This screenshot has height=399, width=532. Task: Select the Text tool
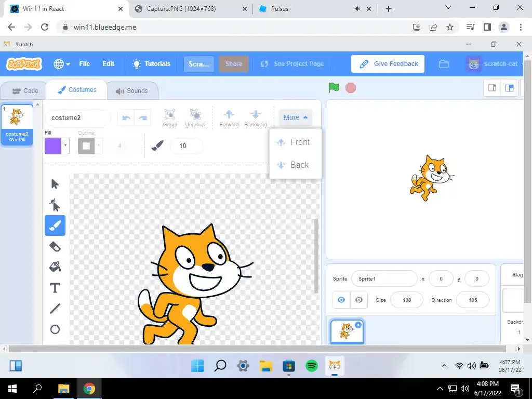click(x=55, y=288)
